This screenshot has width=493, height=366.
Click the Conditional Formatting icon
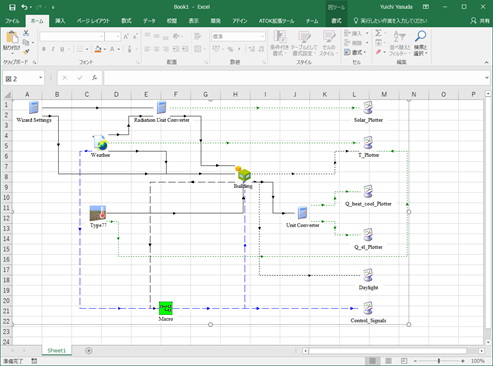280,37
